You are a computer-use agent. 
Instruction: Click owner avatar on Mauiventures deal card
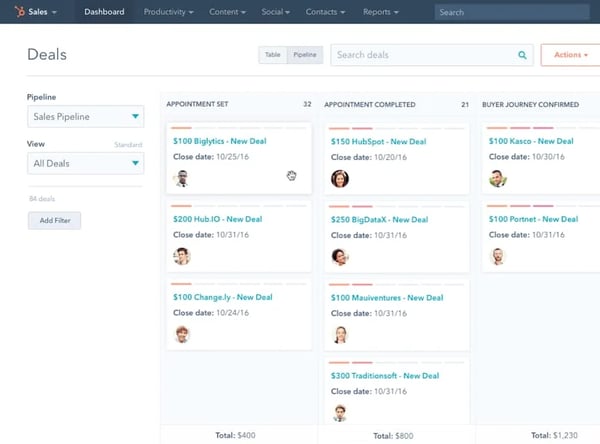coord(340,334)
